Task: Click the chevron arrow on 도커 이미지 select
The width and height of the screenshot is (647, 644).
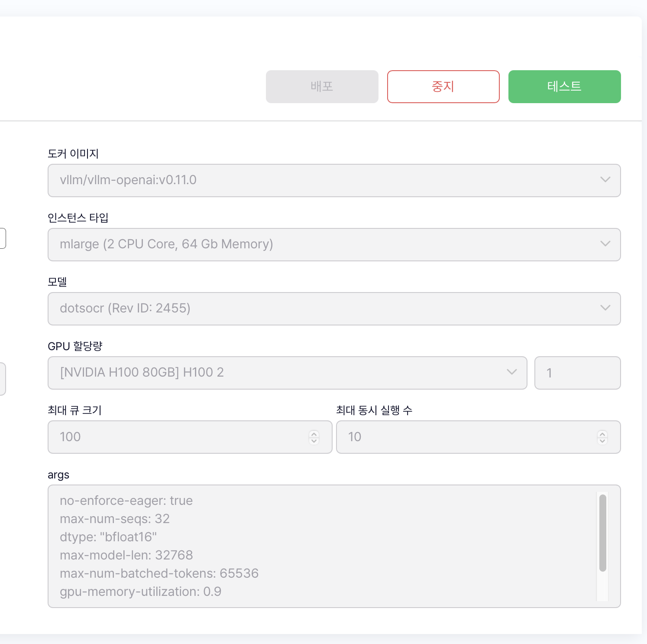Action: tap(605, 180)
